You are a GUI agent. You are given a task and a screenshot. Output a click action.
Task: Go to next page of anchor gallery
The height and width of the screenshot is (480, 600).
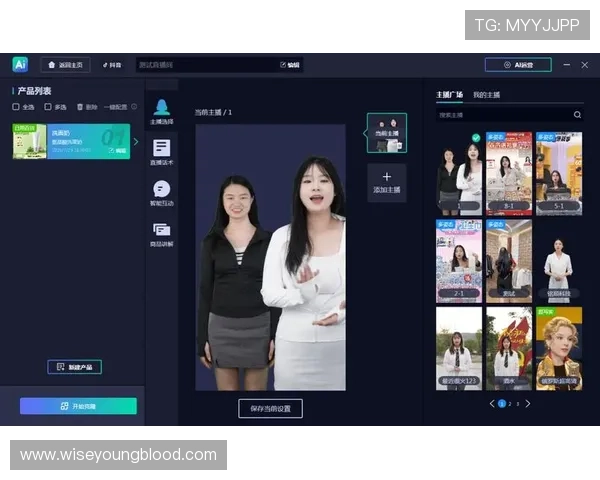tap(528, 404)
